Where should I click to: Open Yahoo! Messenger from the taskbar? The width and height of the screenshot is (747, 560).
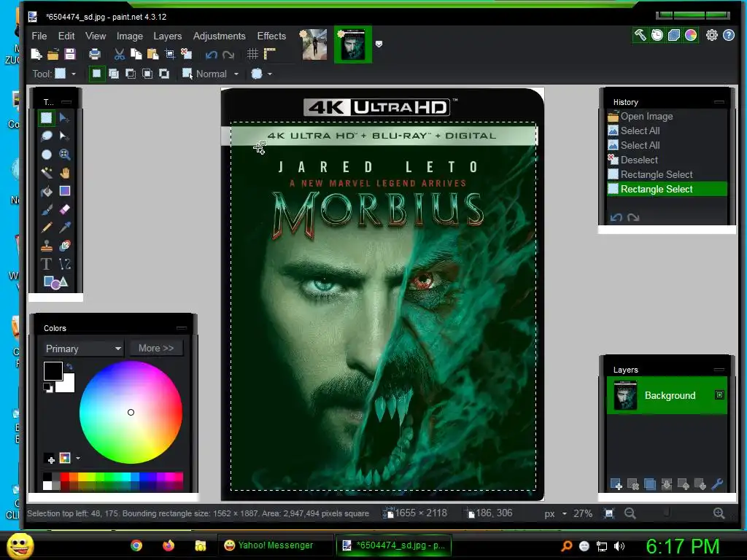pos(275,545)
